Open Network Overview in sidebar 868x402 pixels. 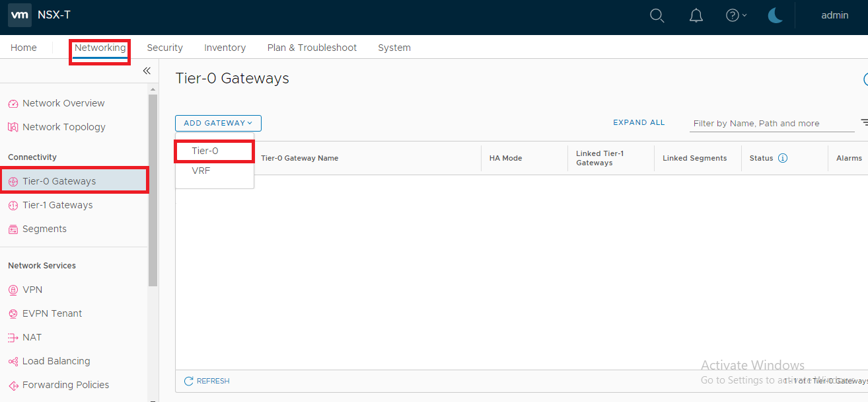pos(63,103)
